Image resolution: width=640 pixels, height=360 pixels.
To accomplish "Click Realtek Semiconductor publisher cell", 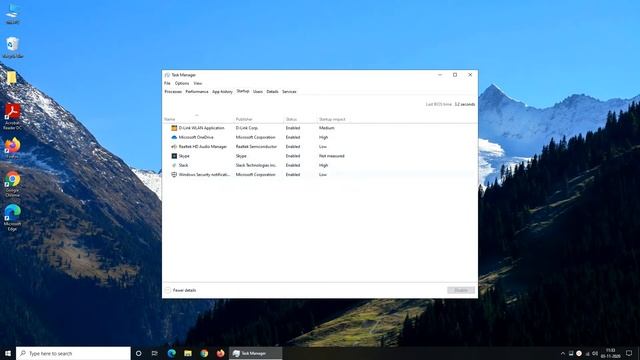I will tap(256, 147).
